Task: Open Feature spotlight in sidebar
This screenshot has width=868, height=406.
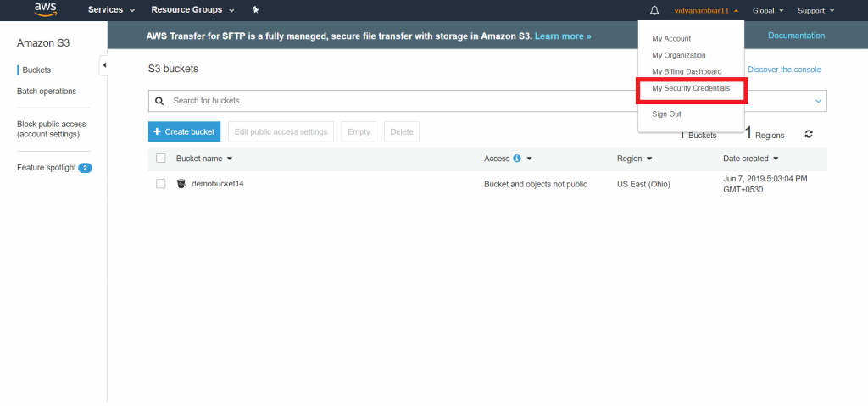Action: click(x=47, y=168)
